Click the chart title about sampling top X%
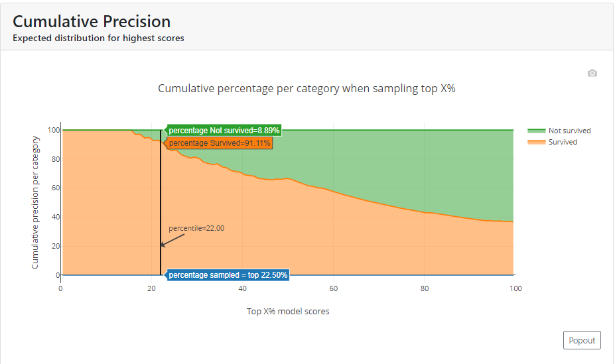 tap(307, 88)
